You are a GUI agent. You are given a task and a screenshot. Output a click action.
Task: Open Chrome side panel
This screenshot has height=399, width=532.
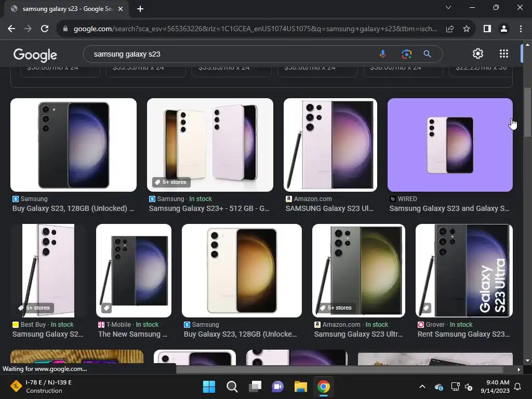point(487,29)
